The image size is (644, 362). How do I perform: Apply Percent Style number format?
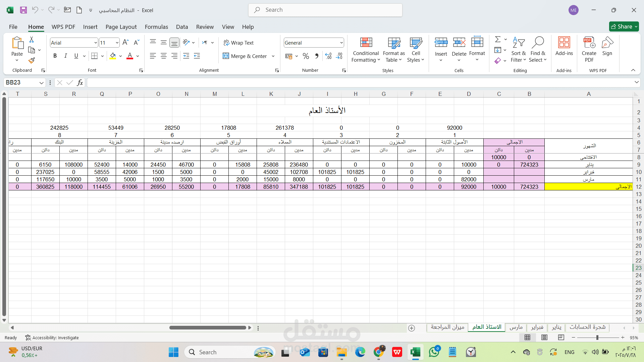[x=306, y=56]
